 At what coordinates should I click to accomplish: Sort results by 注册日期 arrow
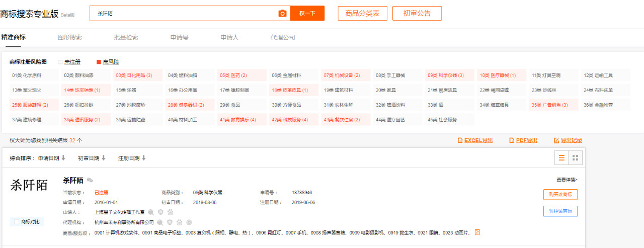coord(143,158)
